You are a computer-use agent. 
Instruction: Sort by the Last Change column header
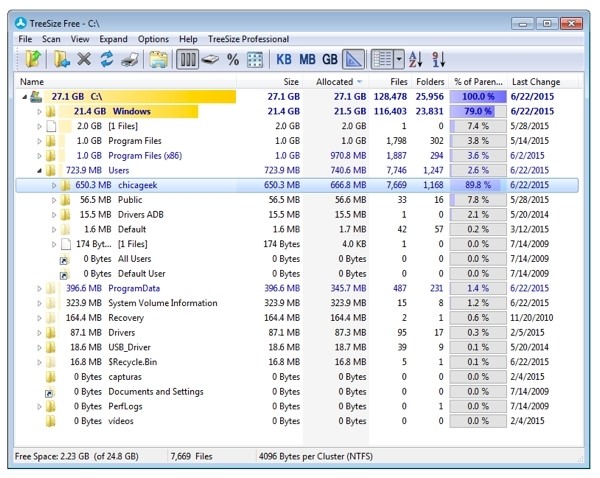(x=542, y=82)
